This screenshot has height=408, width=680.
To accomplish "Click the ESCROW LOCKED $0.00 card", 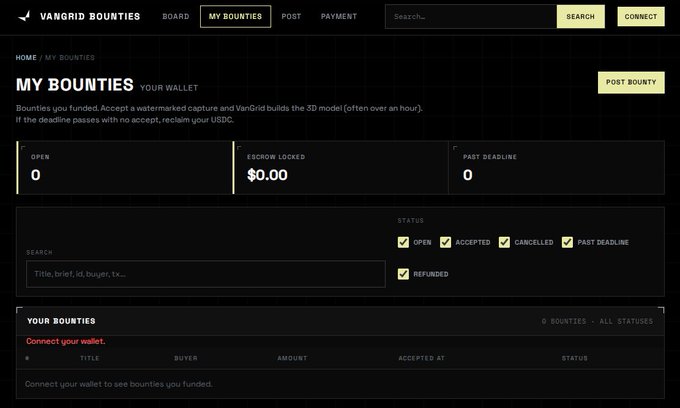I will tap(340, 167).
